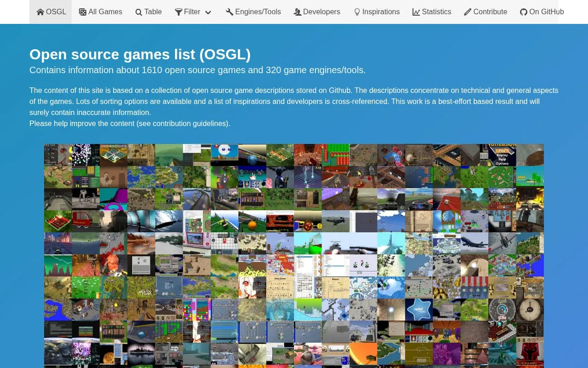
Task: Click the people icon for Developers
Action: (x=298, y=12)
